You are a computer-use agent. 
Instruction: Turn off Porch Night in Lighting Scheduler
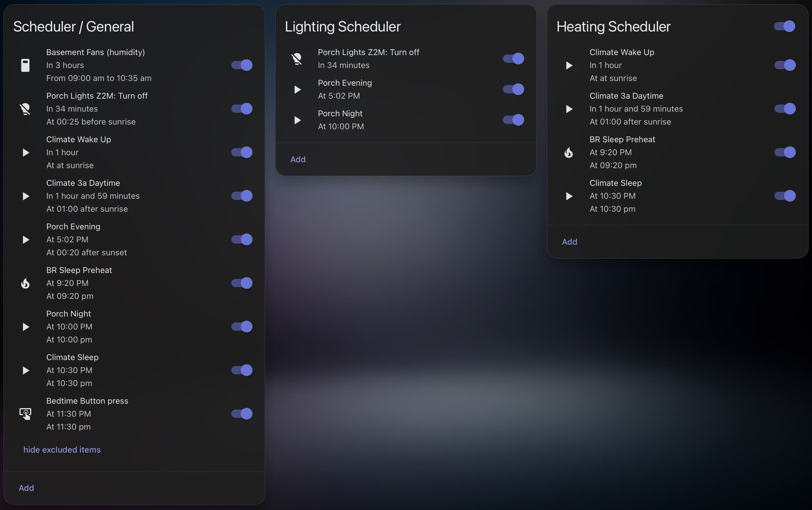513,120
